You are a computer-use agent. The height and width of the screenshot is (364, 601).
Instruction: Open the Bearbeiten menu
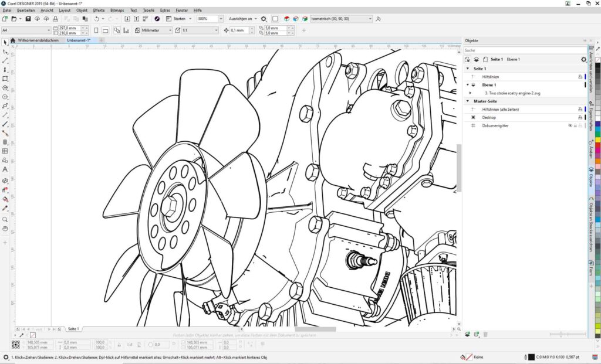(x=26, y=11)
